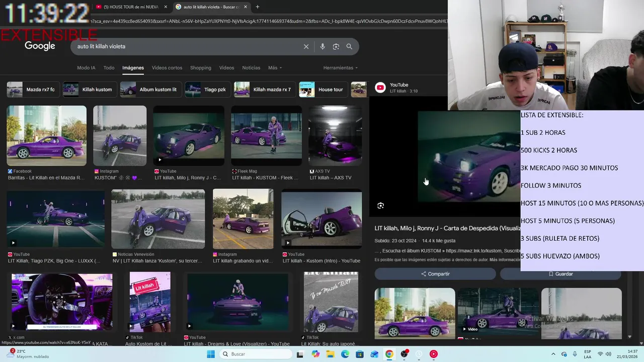Open the Herramientas dropdown
644x362 pixels.
coord(341,68)
